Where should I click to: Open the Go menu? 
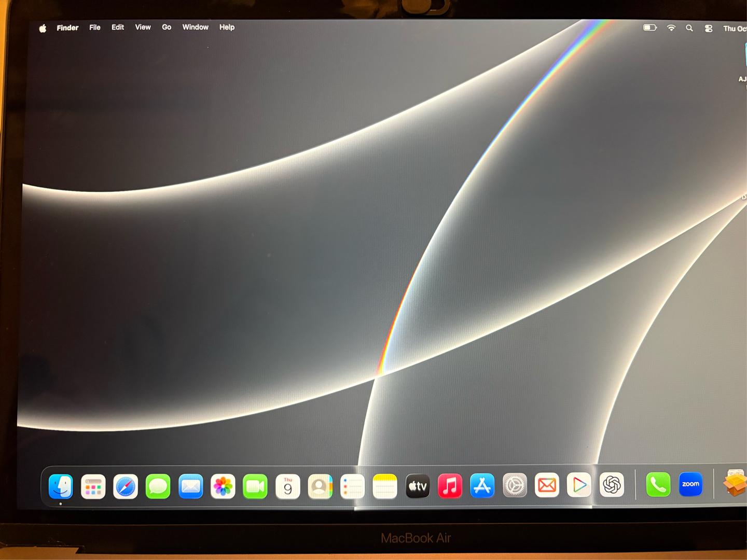167,27
